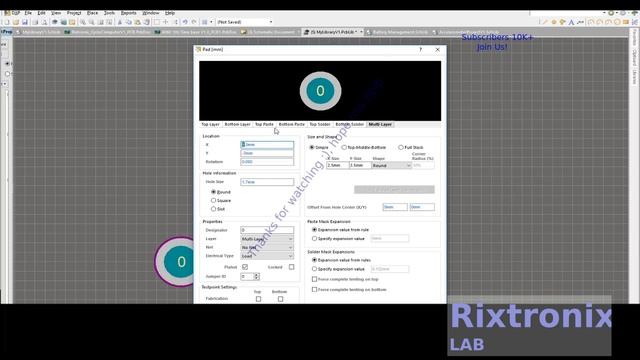This screenshot has height=360, width=640.
Task: Select paste mask Specify expansion value
Action: click(x=314, y=238)
